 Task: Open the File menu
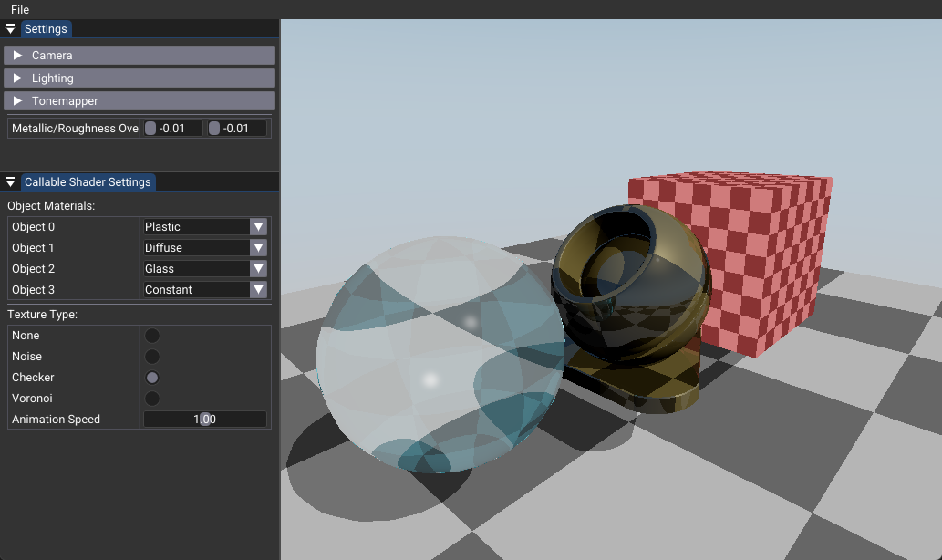(20, 10)
